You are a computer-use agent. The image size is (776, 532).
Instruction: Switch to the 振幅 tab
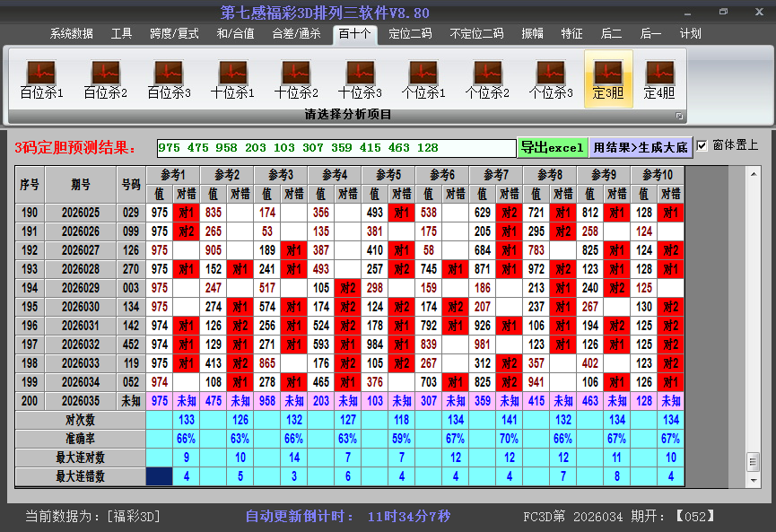tap(533, 34)
